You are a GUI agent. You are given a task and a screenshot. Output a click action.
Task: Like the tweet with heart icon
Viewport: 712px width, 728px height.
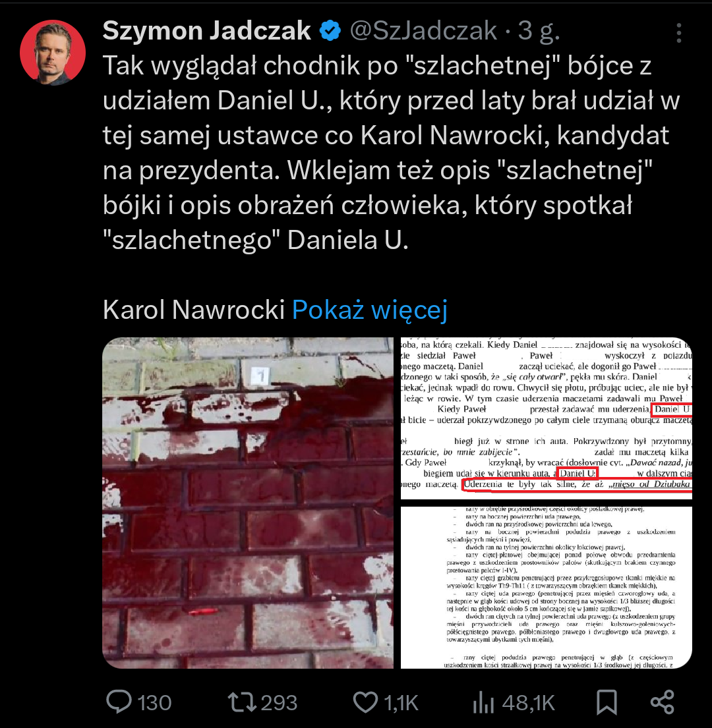pos(365,702)
